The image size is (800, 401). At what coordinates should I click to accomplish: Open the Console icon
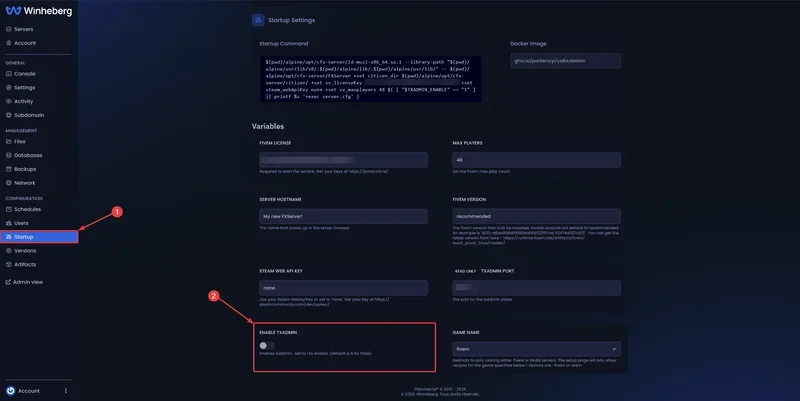point(9,73)
